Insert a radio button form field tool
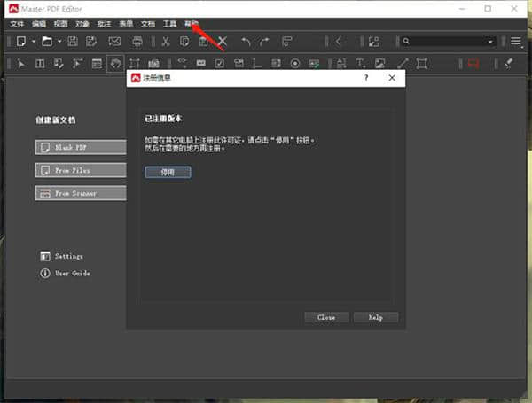 (295, 63)
